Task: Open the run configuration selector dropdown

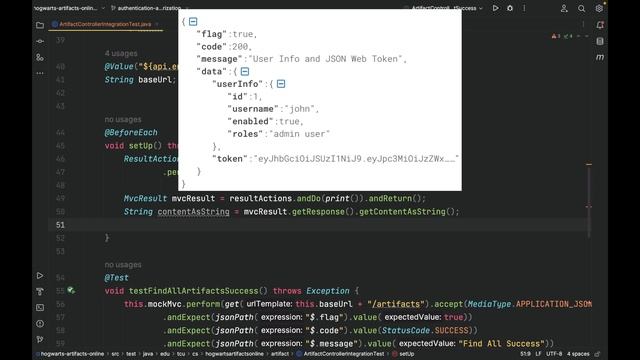Action: [447, 8]
